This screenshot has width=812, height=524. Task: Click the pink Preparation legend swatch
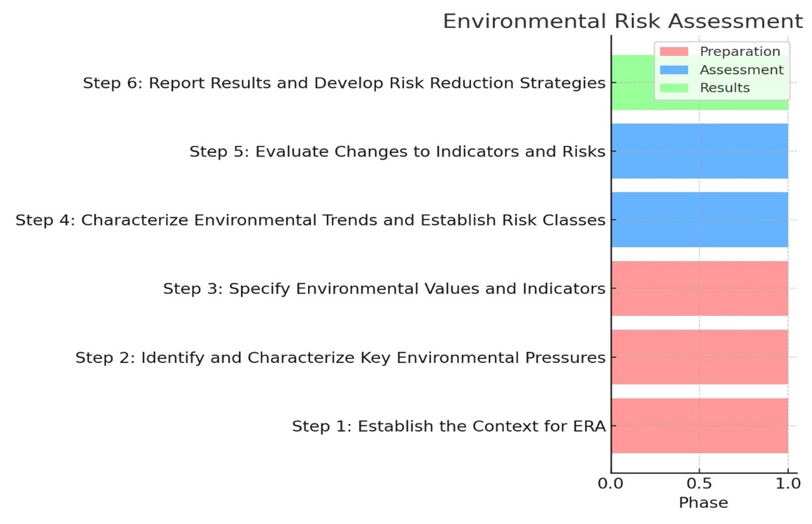674,52
